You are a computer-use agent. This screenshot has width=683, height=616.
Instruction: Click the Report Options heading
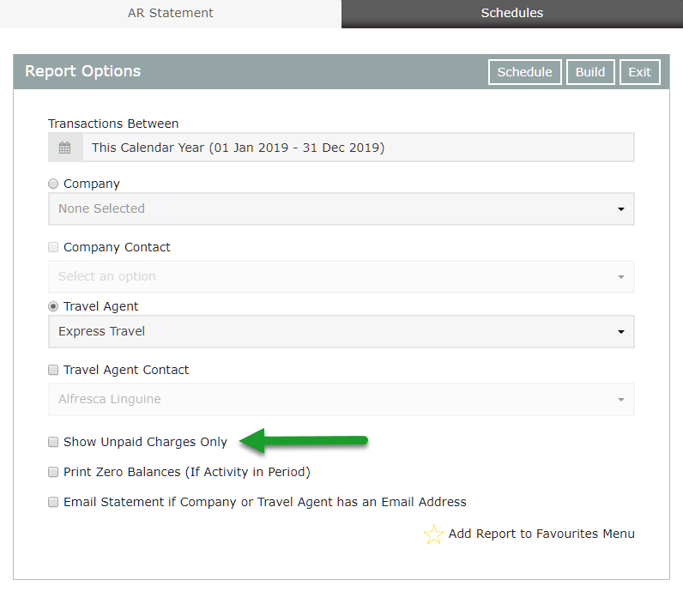[82, 71]
